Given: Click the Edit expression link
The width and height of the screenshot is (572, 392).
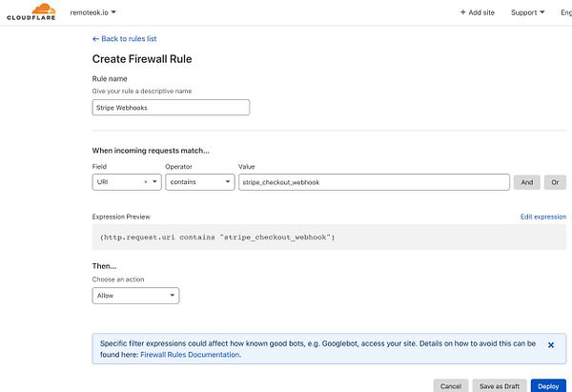Looking at the screenshot, I should pos(542,217).
